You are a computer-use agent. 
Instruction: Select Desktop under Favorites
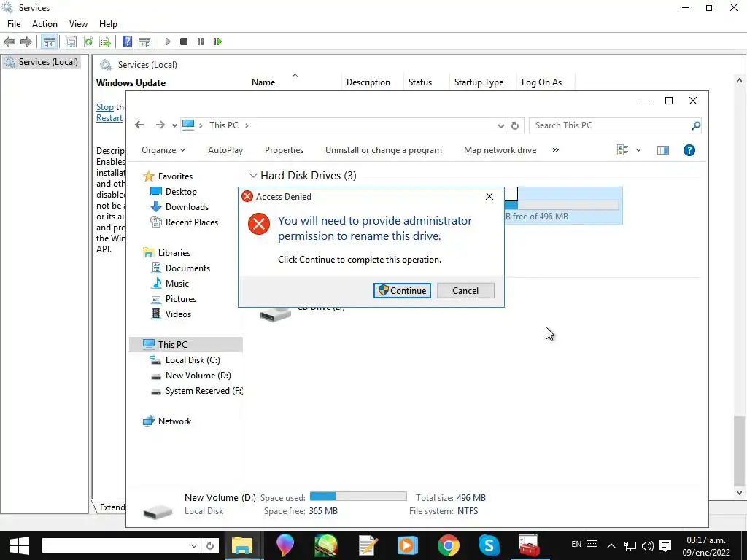coord(174,192)
